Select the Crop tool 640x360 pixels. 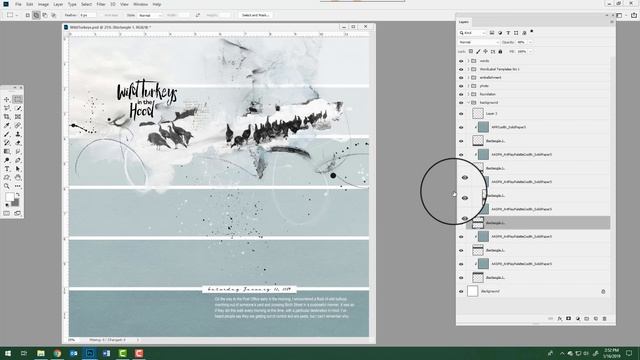click(x=7, y=117)
